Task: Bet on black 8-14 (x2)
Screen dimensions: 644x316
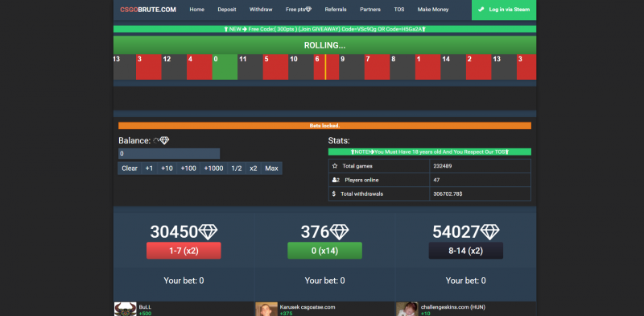Action: pos(466,251)
